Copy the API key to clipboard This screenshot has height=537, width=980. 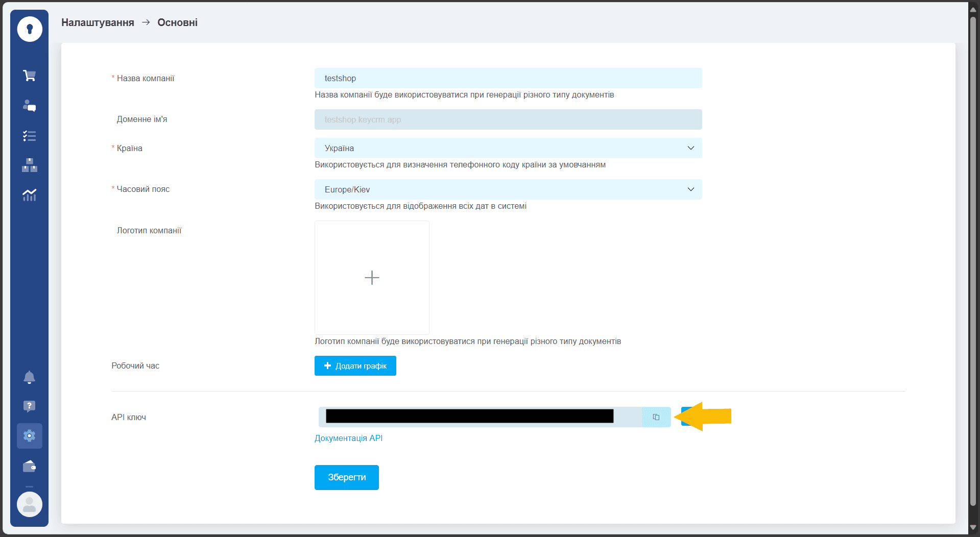pos(656,417)
